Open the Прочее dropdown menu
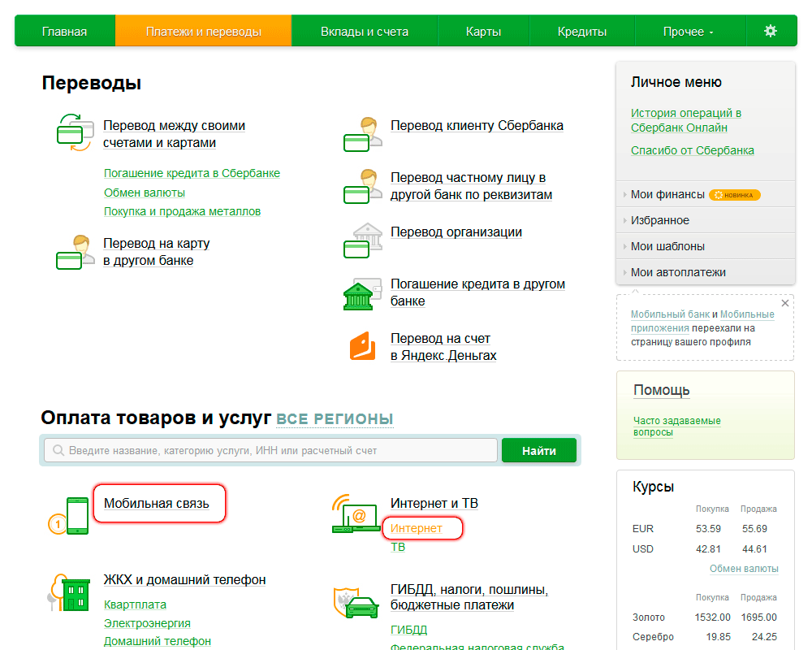The image size is (812, 650). click(x=686, y=30)
